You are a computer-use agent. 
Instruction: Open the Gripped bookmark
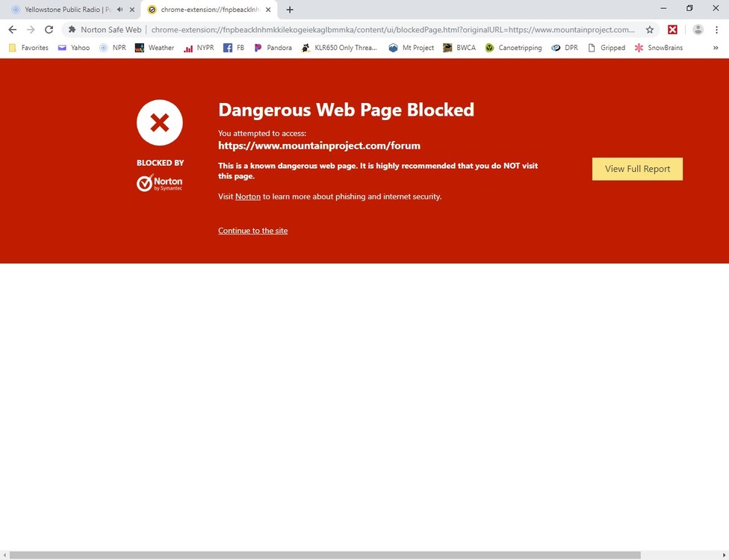click(x=607, y=47)
